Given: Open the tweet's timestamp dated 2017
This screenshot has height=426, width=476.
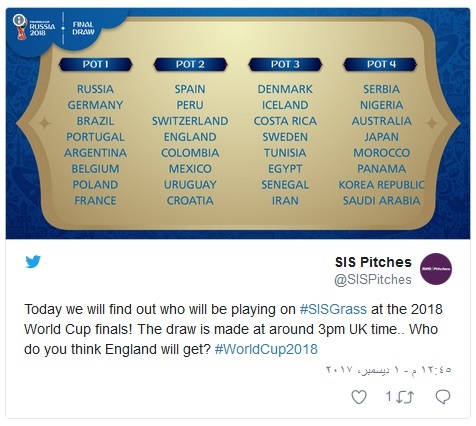Looking at the screenshot, I should point(389,370).
